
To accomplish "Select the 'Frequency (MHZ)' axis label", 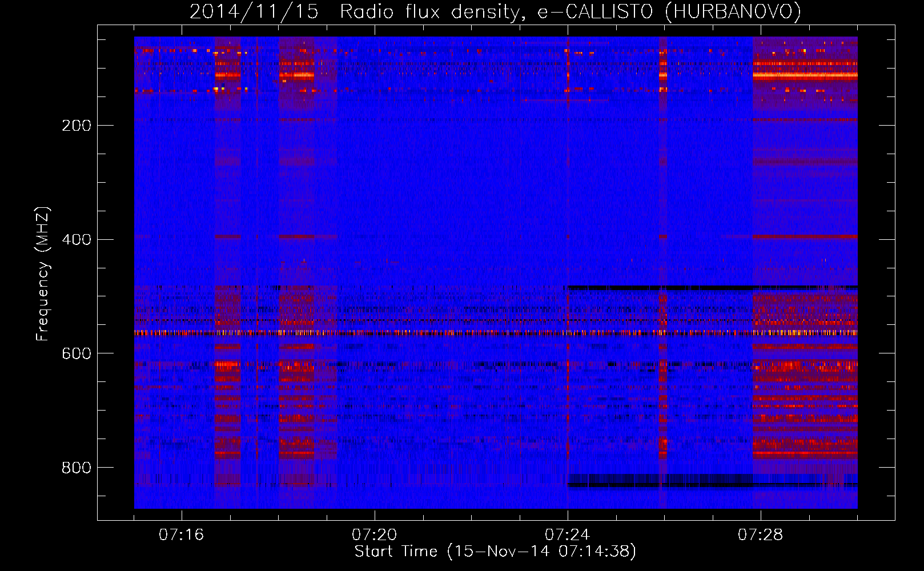I will [x=43, y=274].
